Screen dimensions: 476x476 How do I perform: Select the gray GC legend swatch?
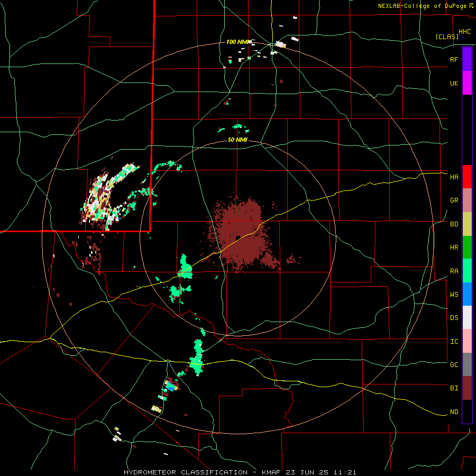(x=467, y=364)
